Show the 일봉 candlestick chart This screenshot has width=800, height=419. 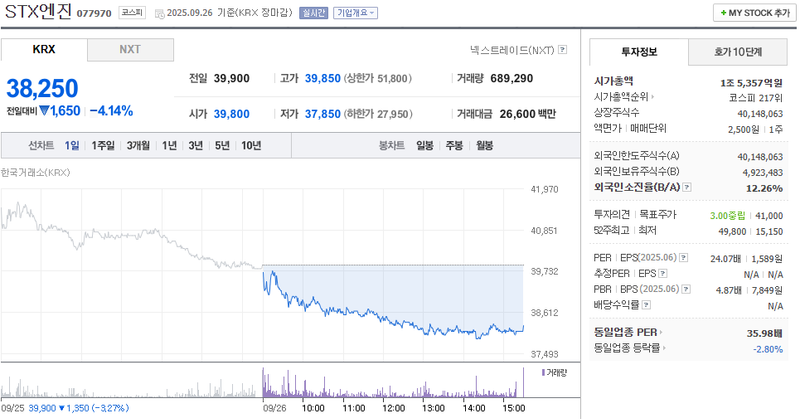coord(424,145)
